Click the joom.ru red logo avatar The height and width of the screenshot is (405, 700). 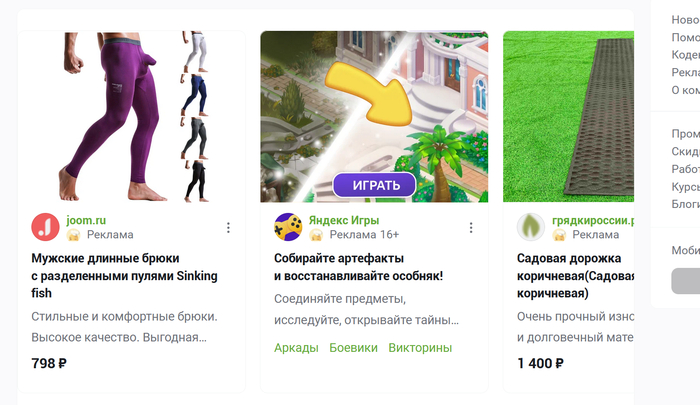pos(45,227)
